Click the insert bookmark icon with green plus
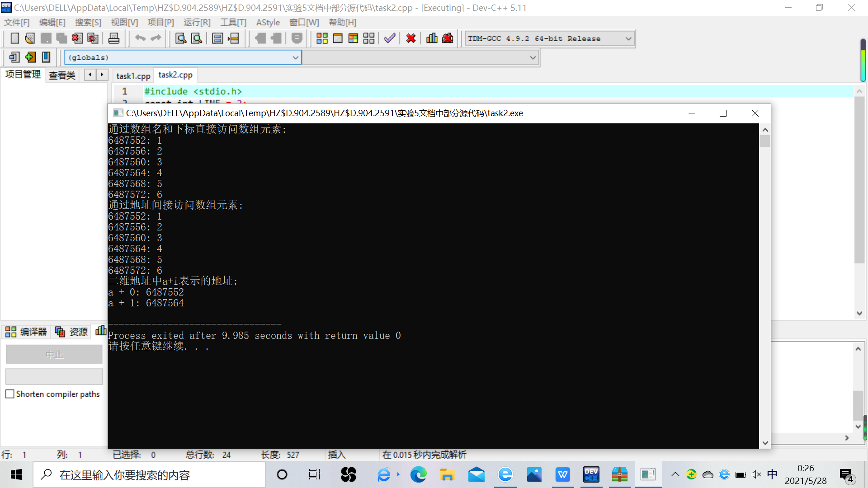 [x=30, y=57]
